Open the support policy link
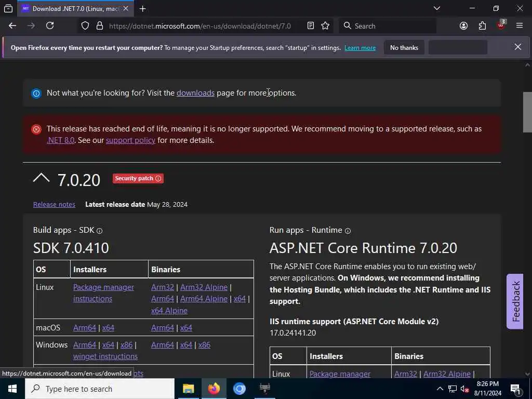Viewport: 532px width, 399px height. click(x=130, y=140)
